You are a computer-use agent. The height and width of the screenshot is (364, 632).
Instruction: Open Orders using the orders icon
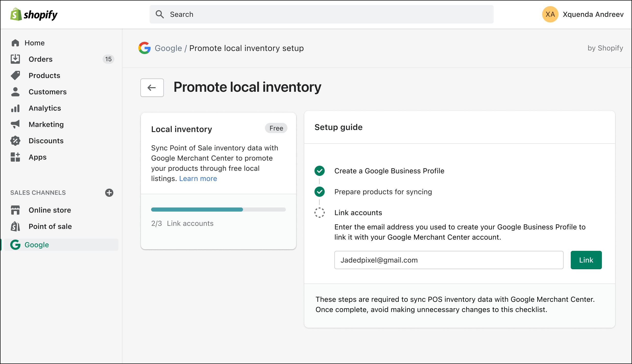pyautogui.click(x=15, y=59)
